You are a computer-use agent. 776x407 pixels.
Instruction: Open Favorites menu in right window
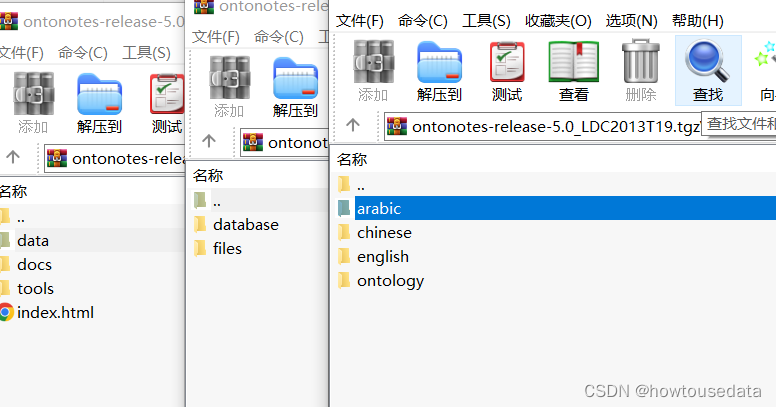tap(558, 21)
